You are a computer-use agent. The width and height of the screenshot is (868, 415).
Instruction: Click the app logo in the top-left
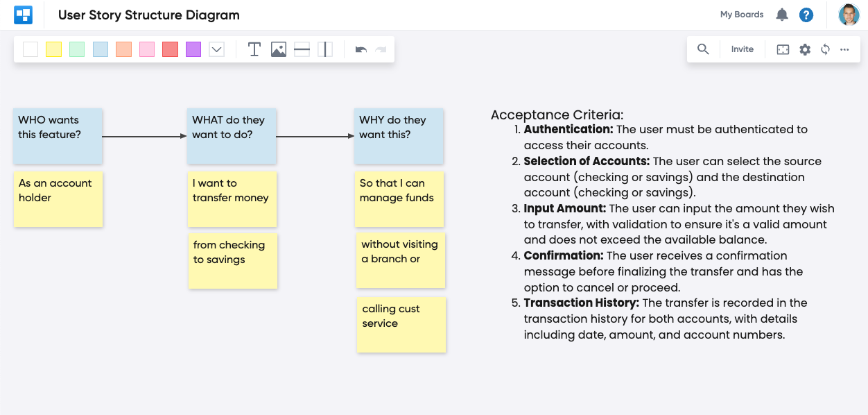(23, 14)
